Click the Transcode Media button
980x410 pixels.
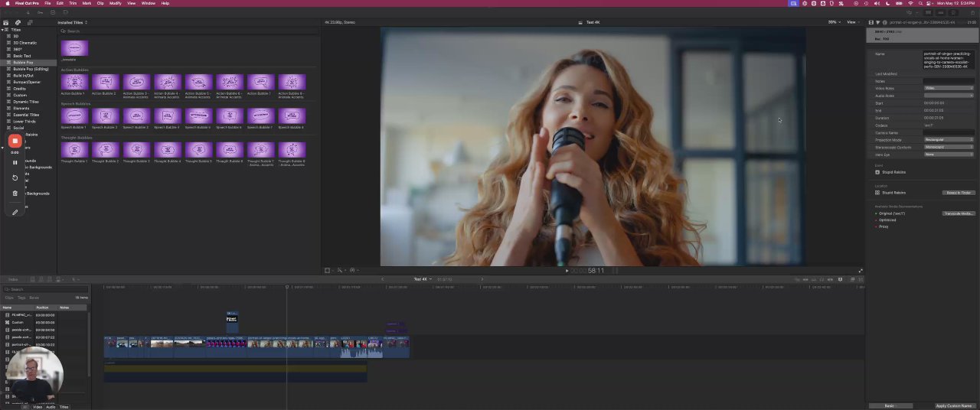click(958, 213)
